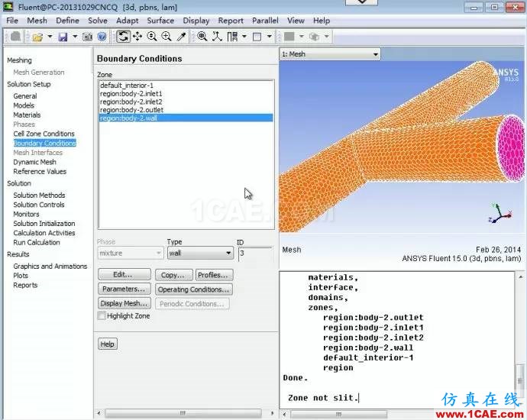Click the axes orientation view icon
Image resolution: width=527 pixels, height=420 pixels.
(217, 37)
